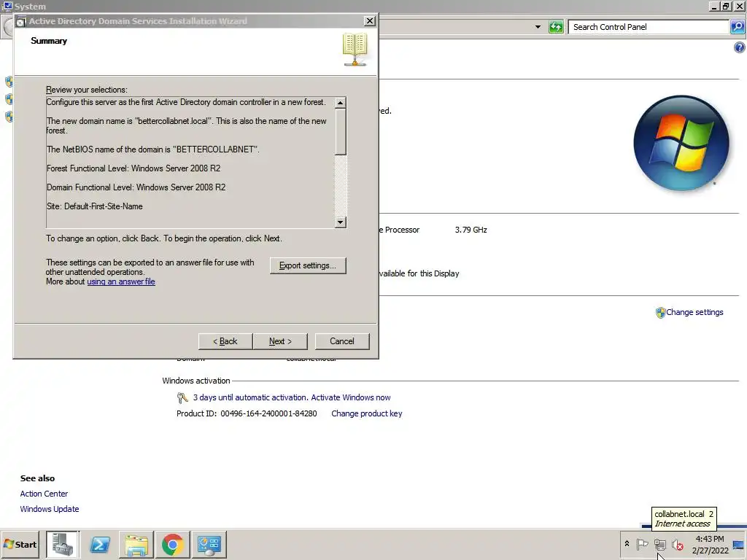Open the help icon in System window
Image resolution: width=747 pixels, height=560 pixels.
pos(740,47)
